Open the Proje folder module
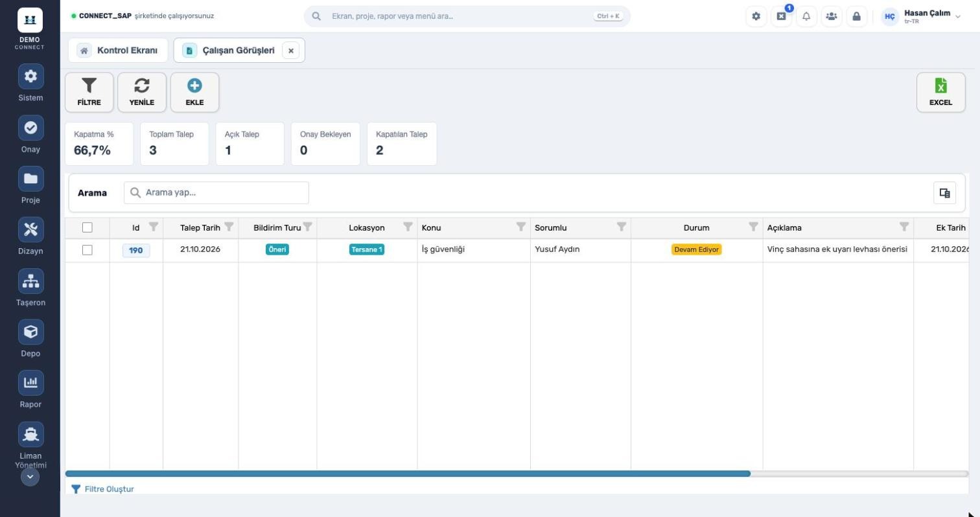The height and width of the screenshot is (517, 980). (x=30, y=179)
